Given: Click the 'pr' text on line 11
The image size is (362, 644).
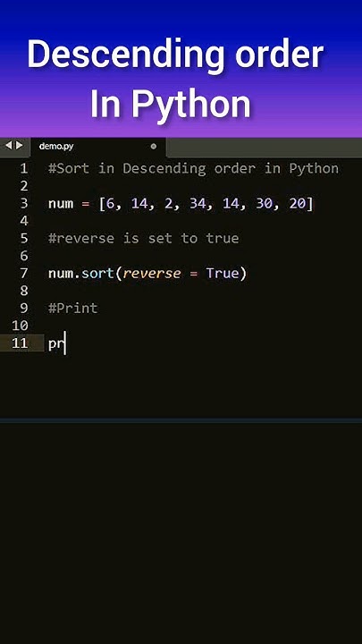Looking at the screenshot, I should point(56,343).
